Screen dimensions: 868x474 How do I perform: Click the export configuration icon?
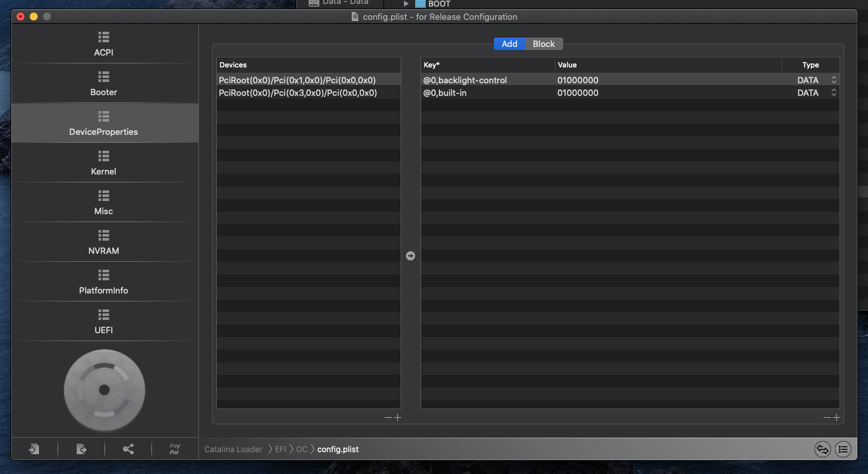pos(81,449)
